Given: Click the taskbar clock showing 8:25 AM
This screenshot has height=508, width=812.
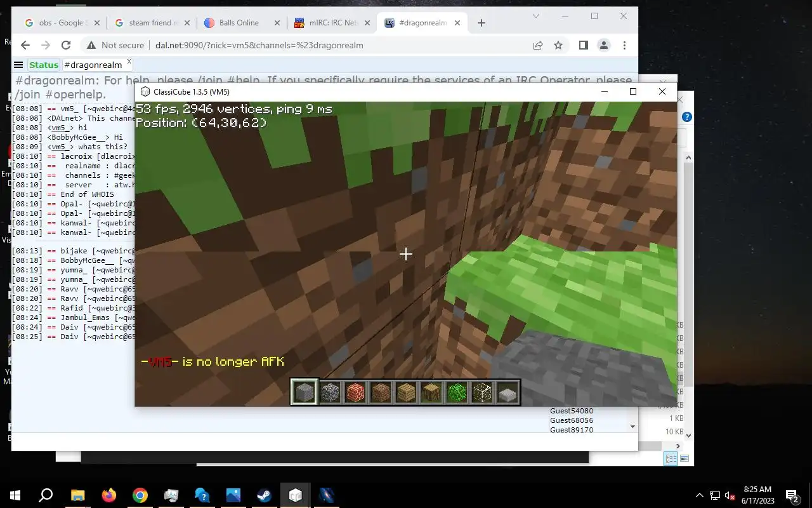Looking at the screenshot, I should 757,495.
